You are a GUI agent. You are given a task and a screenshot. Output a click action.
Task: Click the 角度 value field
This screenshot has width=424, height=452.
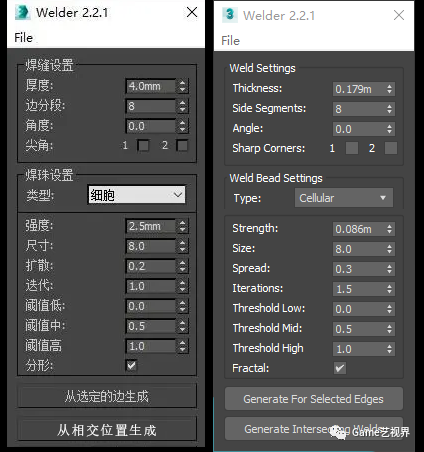[x=151, y=126]
